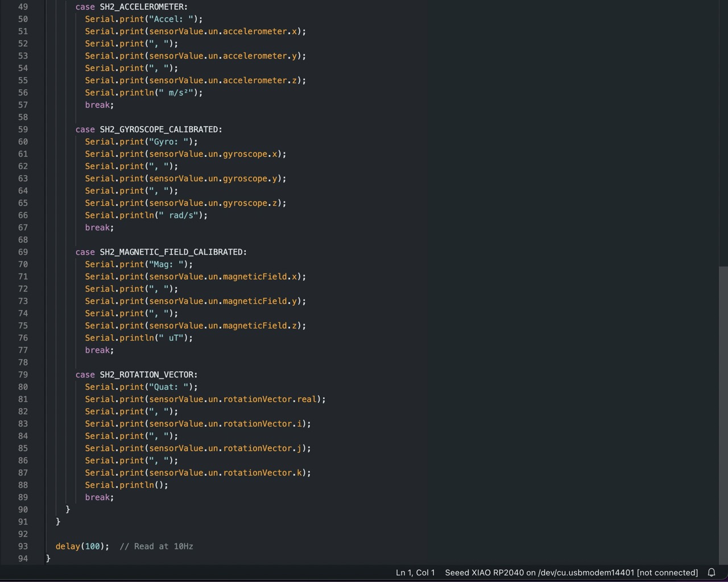Click line number 59 in gutter

tap(23, 130)
